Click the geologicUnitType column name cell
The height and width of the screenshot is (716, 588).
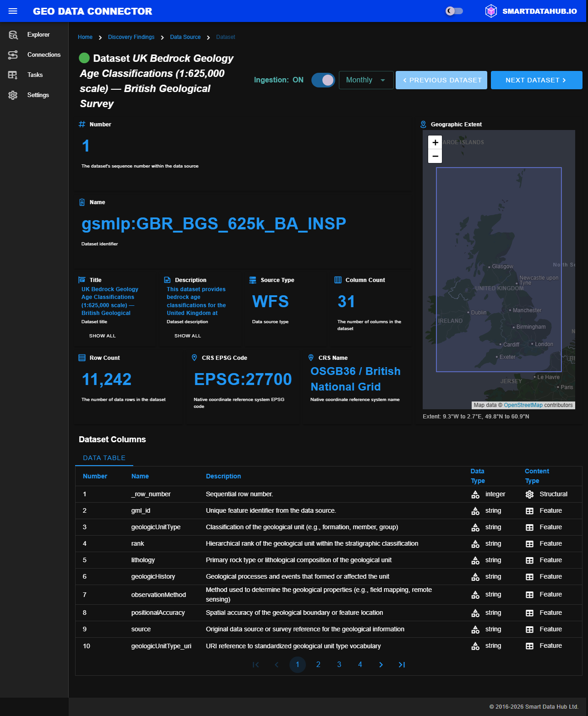pyautogui.click(x=156, y=527)
